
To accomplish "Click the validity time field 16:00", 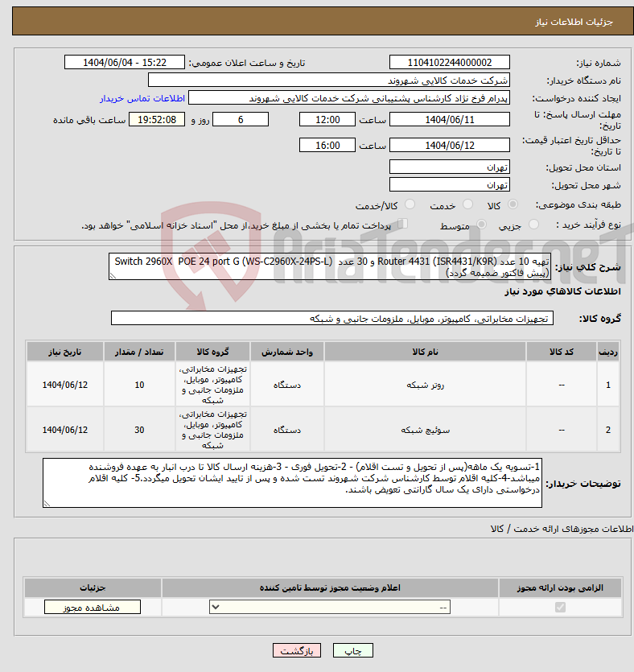I will [x=327, y=145].
